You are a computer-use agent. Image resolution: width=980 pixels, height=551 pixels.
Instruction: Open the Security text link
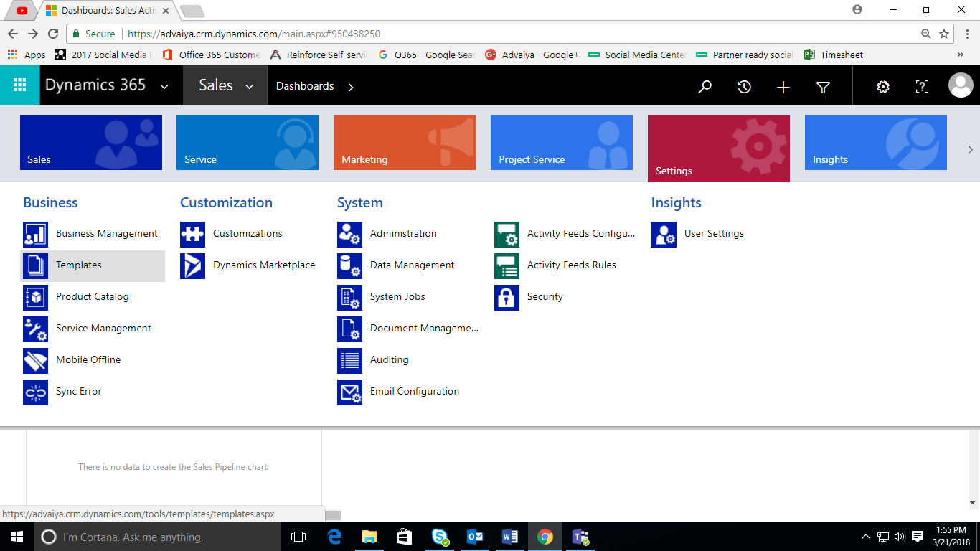click(545, 296)
